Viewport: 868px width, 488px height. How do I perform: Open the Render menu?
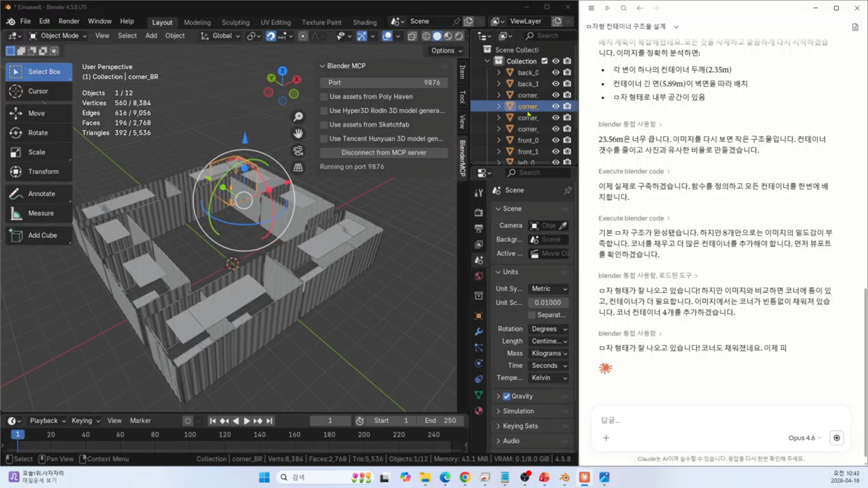(69, 21)
